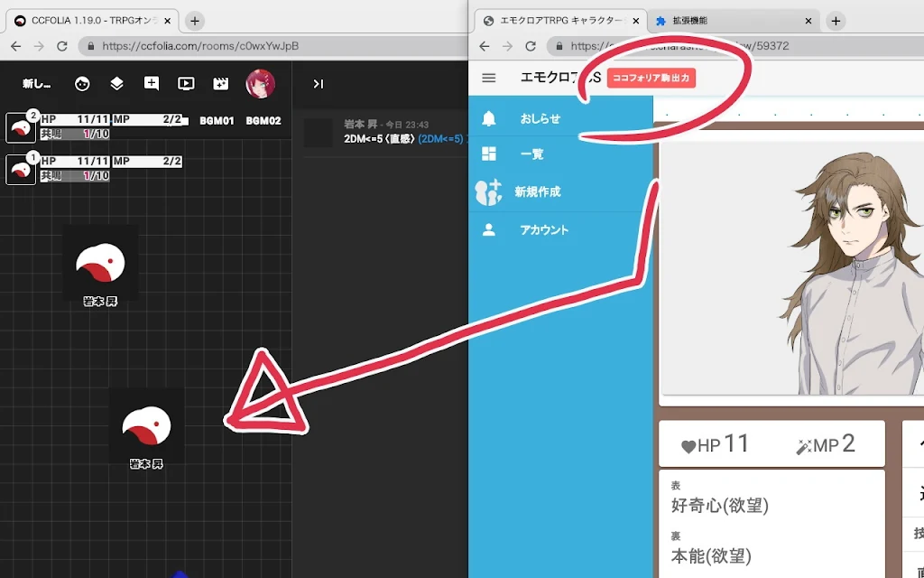Open アカウント in the sidebar
Screen dimensions: 924x578
pyautogui.click(x=560, y=230)
